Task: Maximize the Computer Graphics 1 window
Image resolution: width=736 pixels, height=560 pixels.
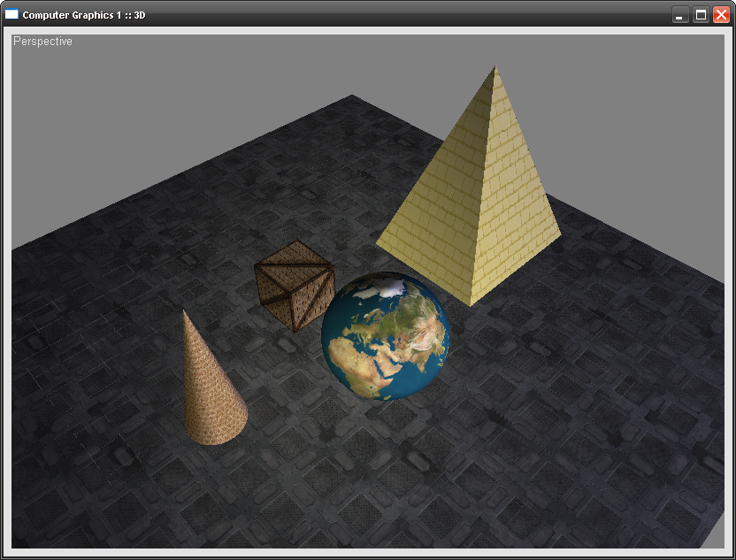Action: click(x=701, y=15)
